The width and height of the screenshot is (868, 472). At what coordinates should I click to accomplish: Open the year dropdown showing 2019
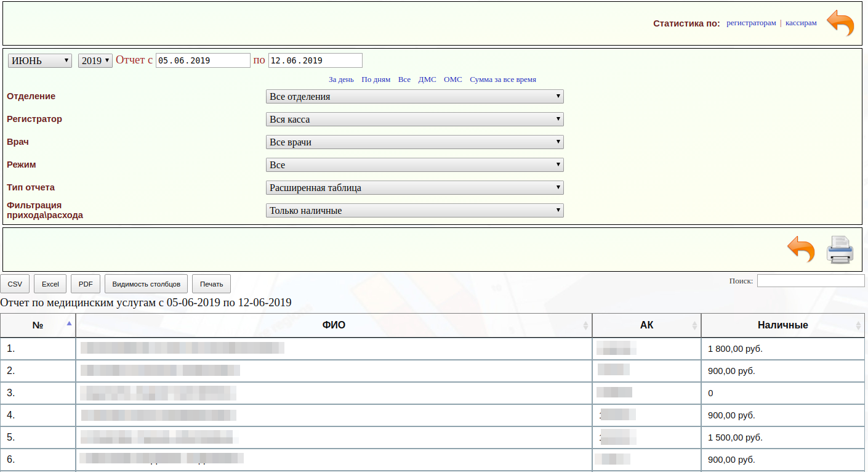(x=95, y=60)
